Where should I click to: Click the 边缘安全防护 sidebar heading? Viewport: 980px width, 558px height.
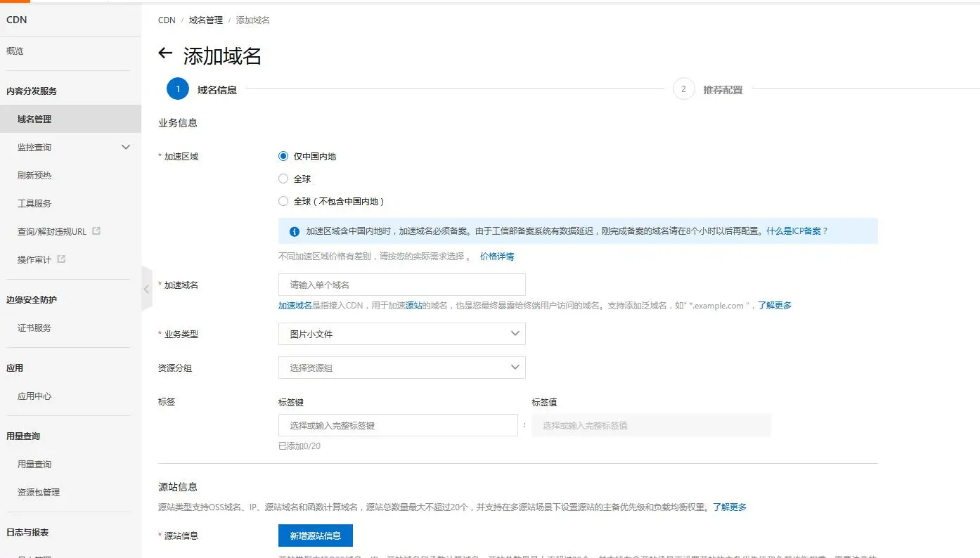[32, 299]
